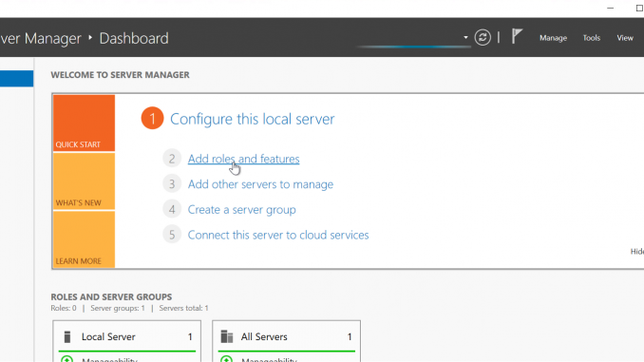Open Add roles and features wizard

click(243, 159)
